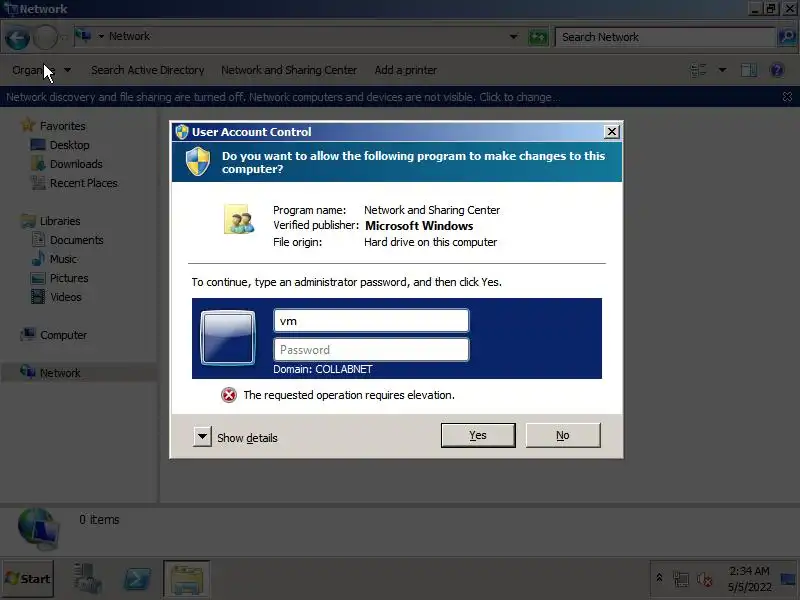This screenshot has width=800, height=600.
Task: Click the search magnifier icon
Action: click(x=787, y=37)
